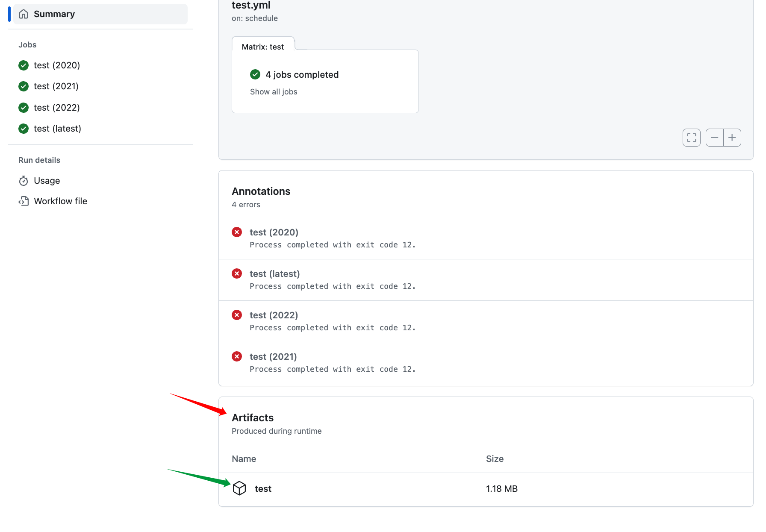
Task: Open test (2022) annotation title
Action: click(x=274, y=315)
